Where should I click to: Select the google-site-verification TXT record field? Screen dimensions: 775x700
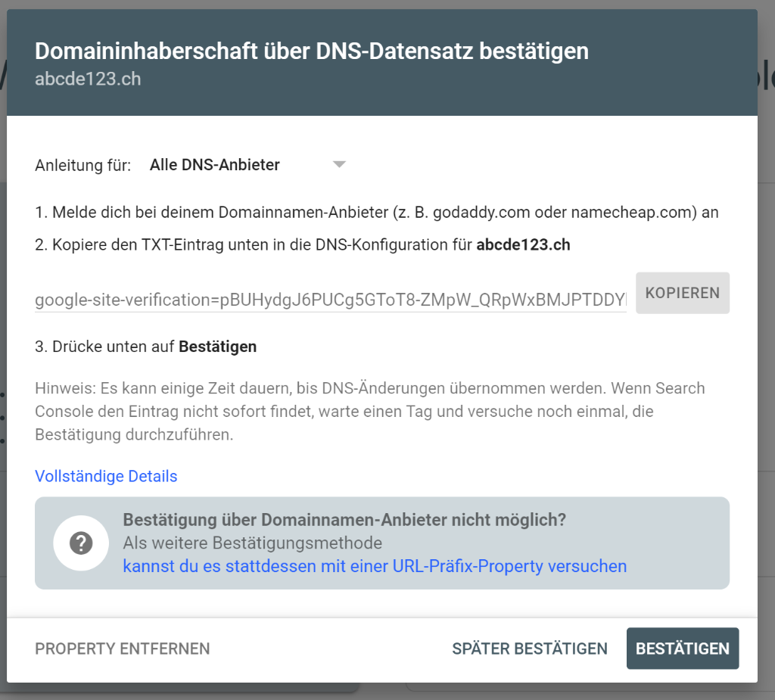pos(330,300)
